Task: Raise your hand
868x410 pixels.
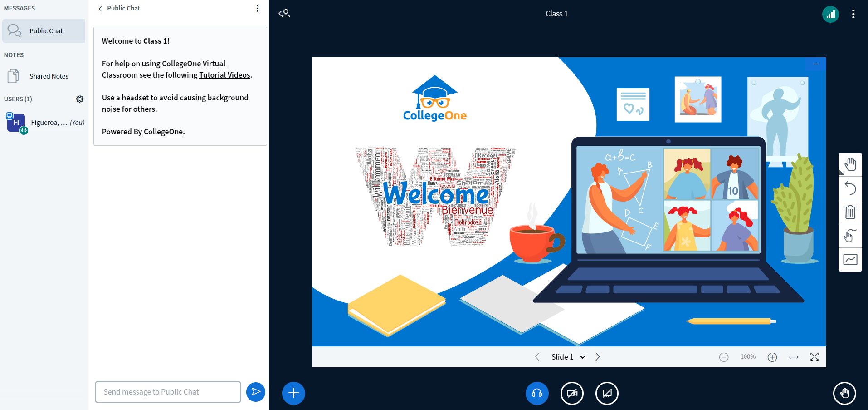Action: pos(844,393)
